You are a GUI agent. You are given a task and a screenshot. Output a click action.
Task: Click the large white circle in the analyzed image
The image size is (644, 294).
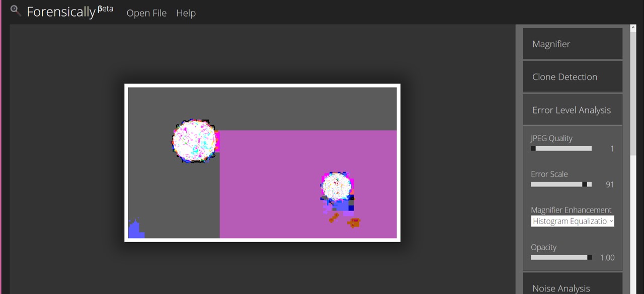tap(195, 141)
